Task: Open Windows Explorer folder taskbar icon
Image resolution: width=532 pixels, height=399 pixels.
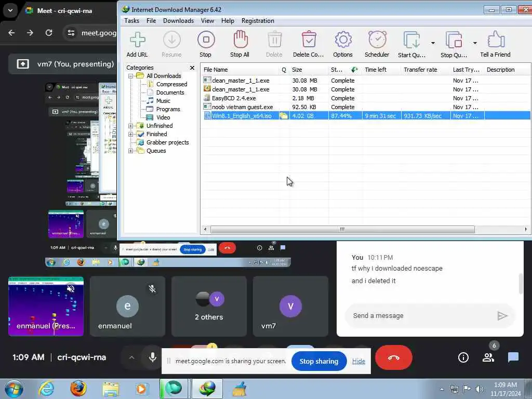Action: click(111, 389)
